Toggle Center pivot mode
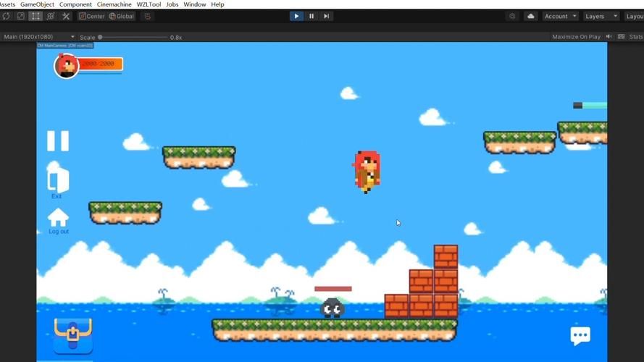Viewport: 644px width, 362px height. [x=92, y=16]
